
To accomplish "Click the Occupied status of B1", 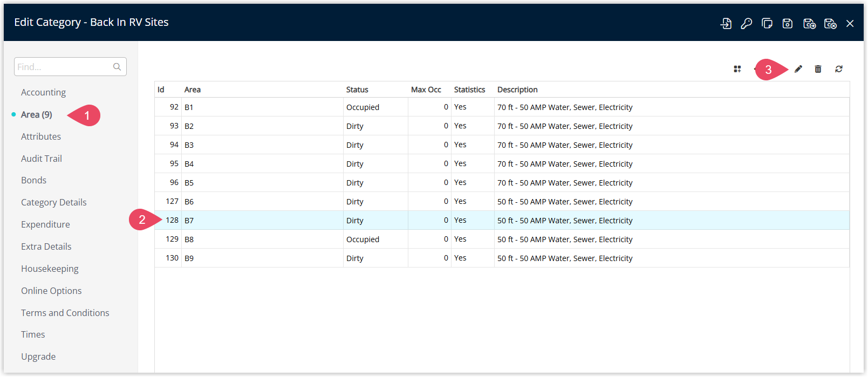I will coord(363,107).
